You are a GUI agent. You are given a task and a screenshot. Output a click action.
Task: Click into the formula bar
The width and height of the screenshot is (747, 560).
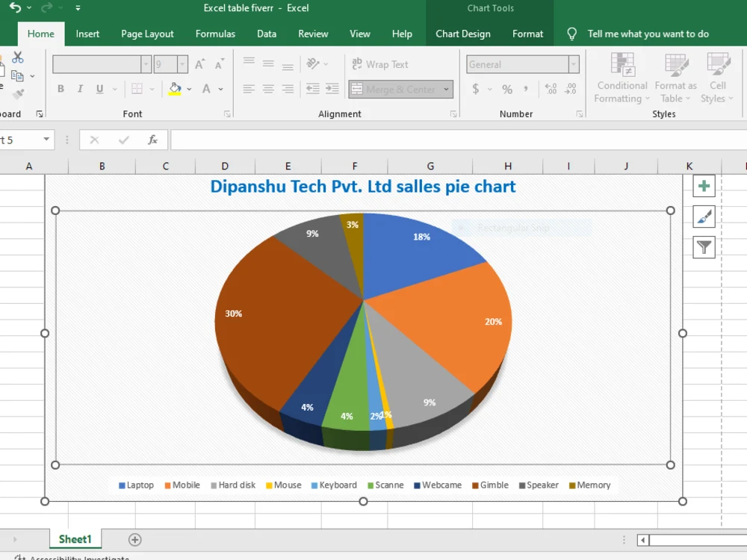pyautogui.click(x=459, y=140)
